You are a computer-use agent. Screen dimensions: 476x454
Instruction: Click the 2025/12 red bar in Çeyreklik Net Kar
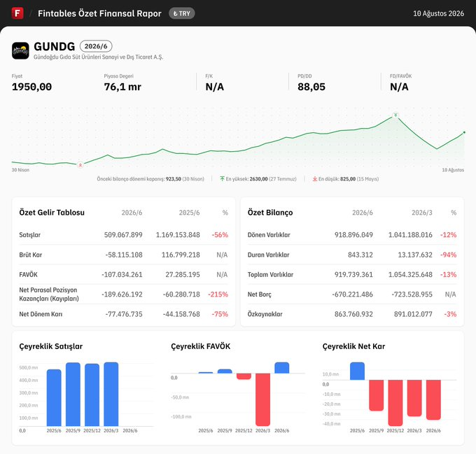click(x=395, y=403)
